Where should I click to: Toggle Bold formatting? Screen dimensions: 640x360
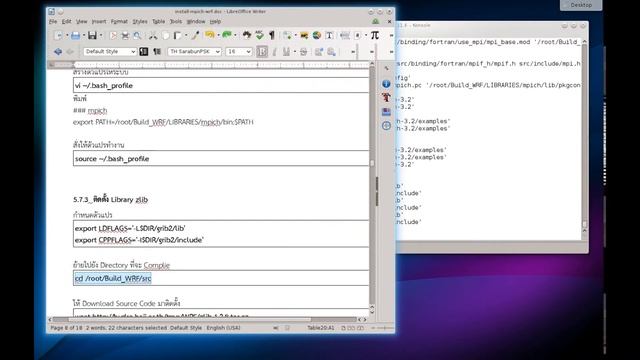262,51
